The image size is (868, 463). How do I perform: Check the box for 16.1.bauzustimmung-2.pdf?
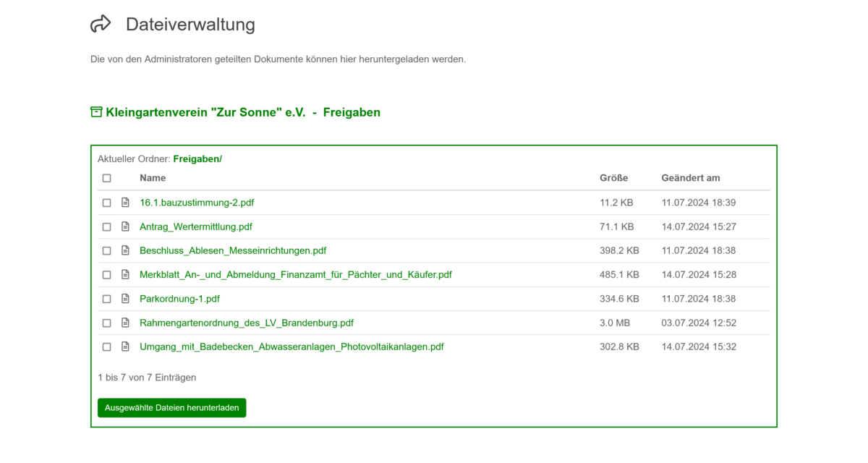point(106,203)
